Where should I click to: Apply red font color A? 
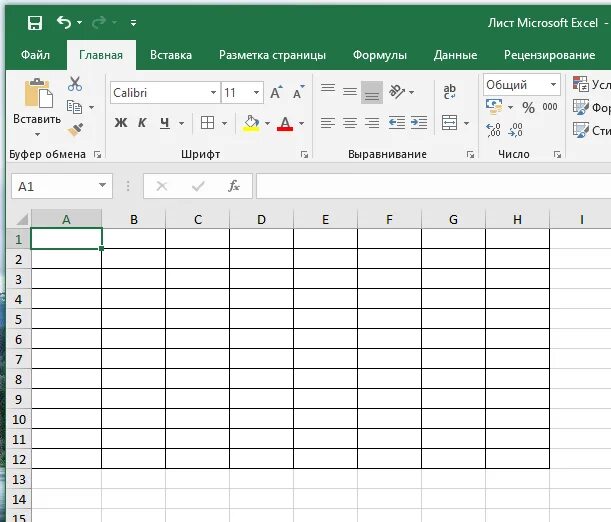pyautogui.click(x=285, y=123)
